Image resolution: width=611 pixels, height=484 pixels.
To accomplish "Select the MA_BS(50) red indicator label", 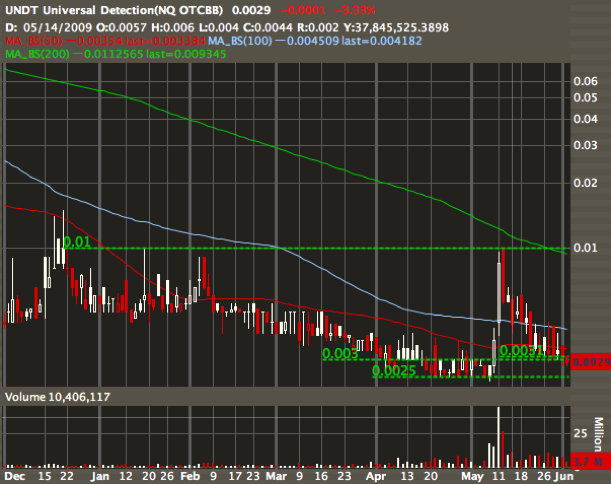I will [105, 41].
